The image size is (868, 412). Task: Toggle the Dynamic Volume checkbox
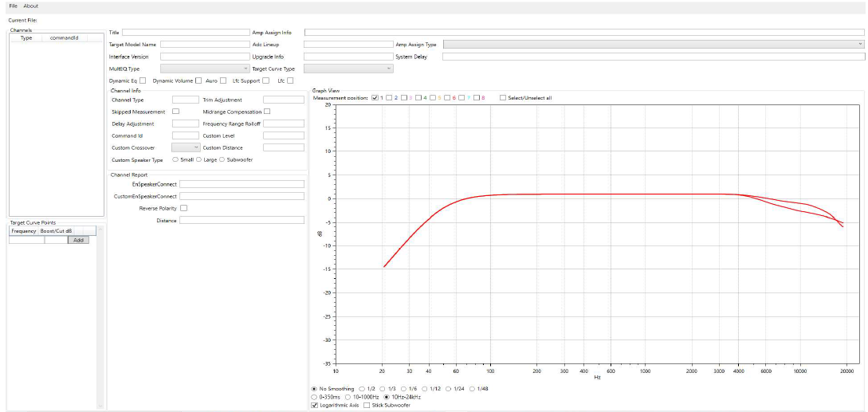point(198,80)
